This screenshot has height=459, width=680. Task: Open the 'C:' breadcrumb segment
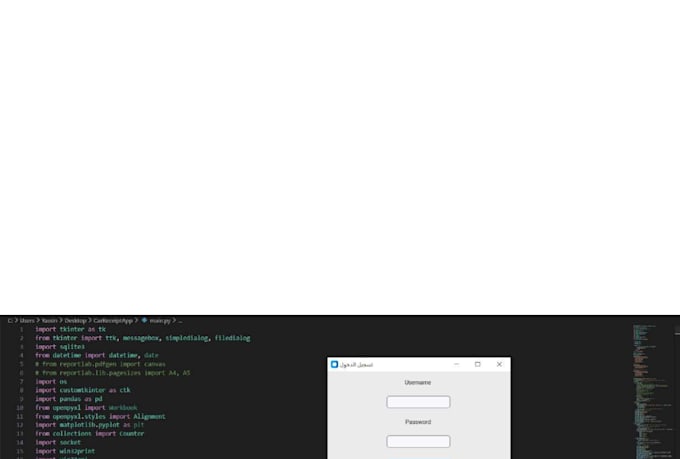click(x=10, y=321)
